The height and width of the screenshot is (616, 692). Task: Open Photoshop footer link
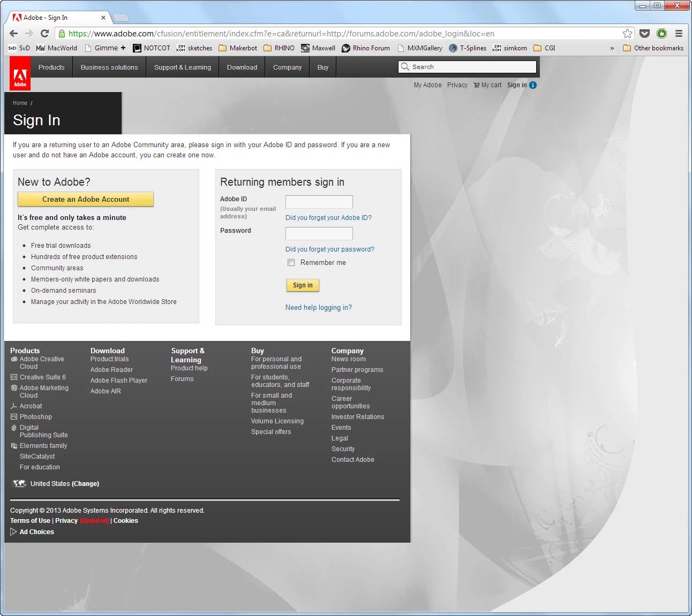click(36, 417)
